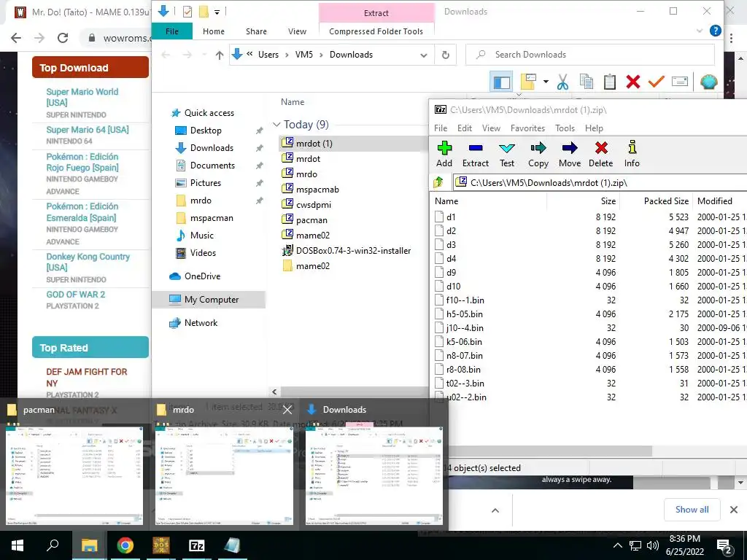Show hidden system tray icons
This screenshot has width=747, height=560.
617,545
